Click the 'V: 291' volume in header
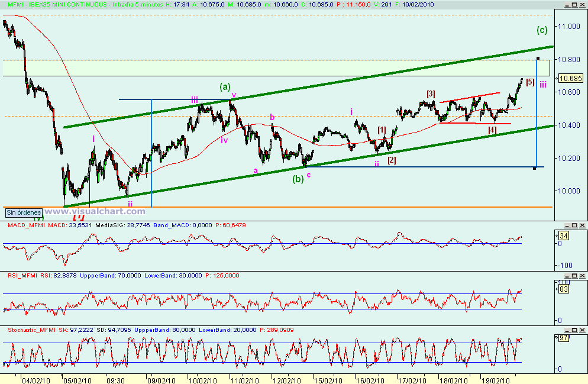 (383, 5)
